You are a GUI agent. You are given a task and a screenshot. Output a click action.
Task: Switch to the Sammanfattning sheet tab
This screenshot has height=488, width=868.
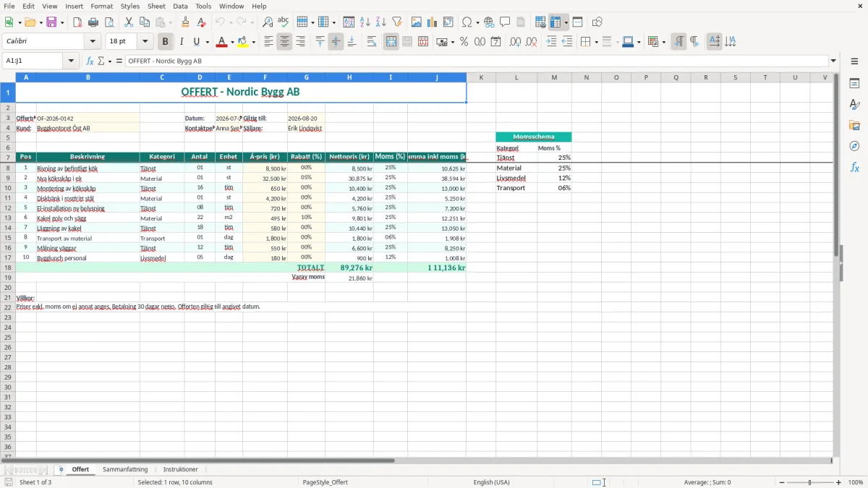click(125, 469)
